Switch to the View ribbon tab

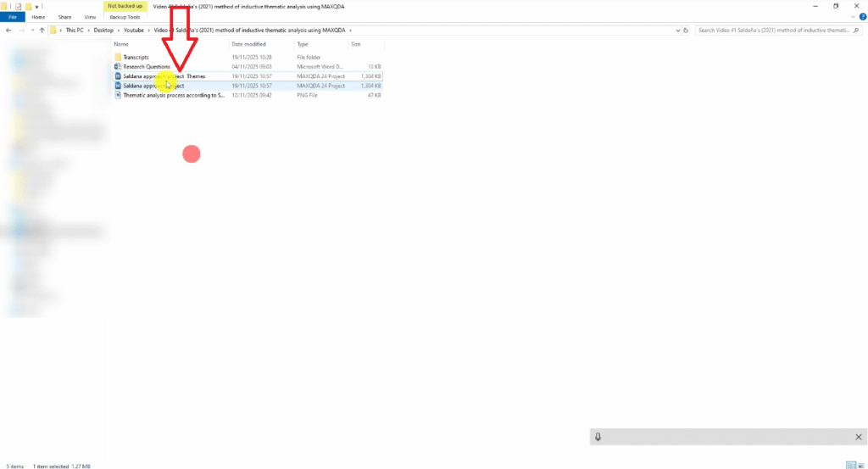[x=90, y=17]
